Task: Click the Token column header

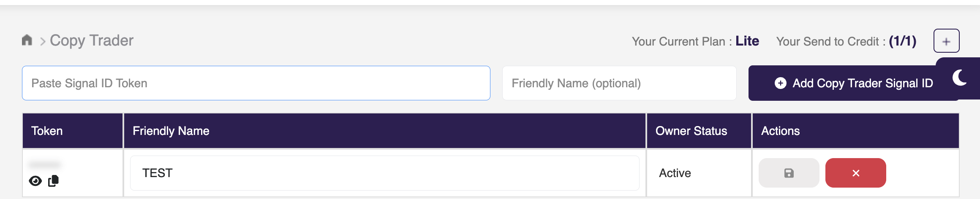Action: coord(47,131)
